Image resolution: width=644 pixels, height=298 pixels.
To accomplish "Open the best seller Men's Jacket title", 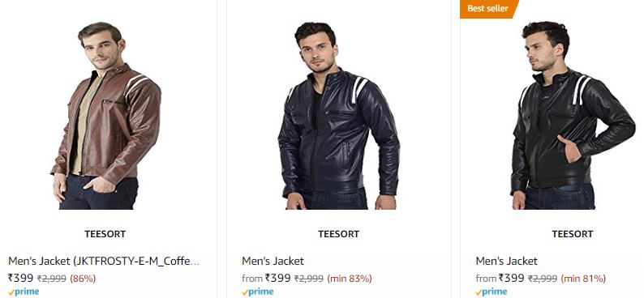I will coord(506,261).
